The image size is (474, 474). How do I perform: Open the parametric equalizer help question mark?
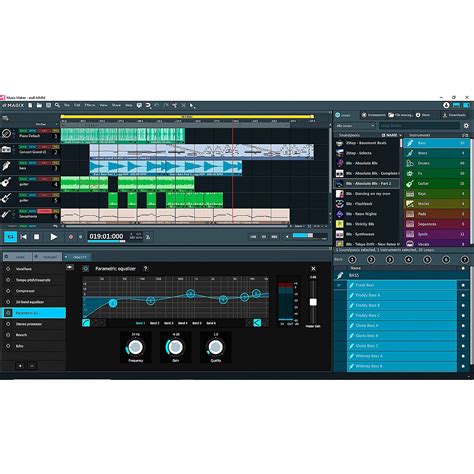pyautogui.click(x=145, y=269)
